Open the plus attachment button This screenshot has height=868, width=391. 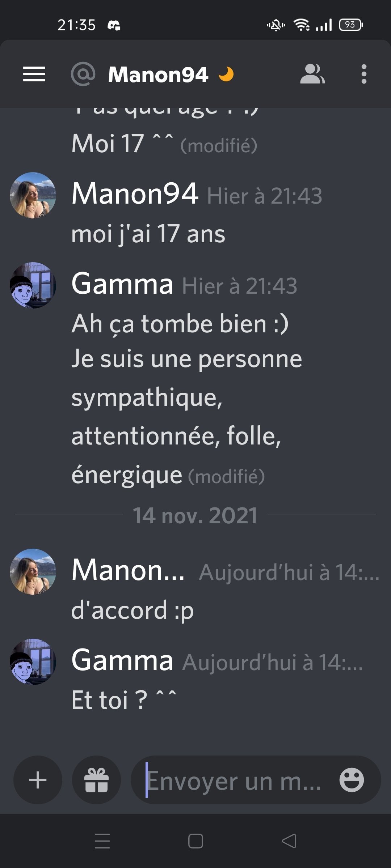click(x=38, y=780)
